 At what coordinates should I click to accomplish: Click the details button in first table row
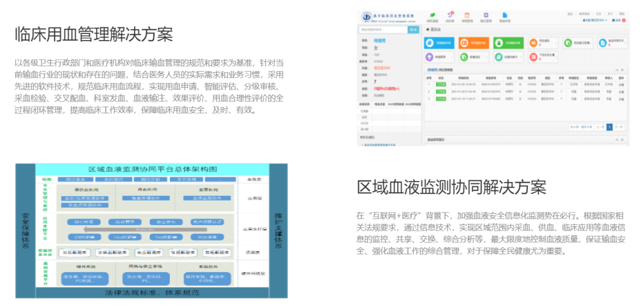pyautogui.click(x=621, y=84)
